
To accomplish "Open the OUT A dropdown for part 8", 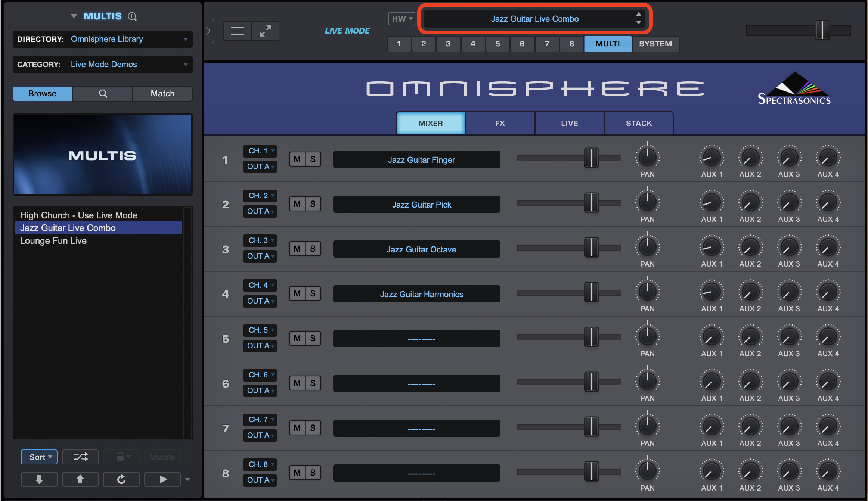I will click(260, 480).
